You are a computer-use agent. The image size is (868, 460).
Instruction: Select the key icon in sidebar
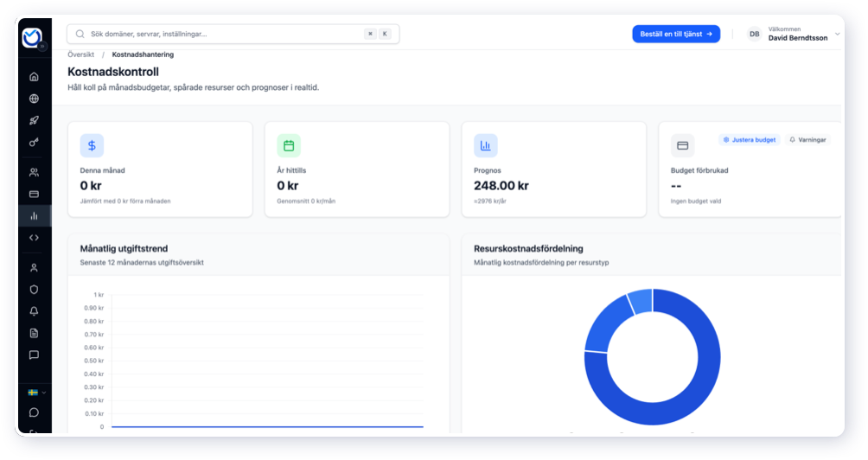tap(34, 142)
